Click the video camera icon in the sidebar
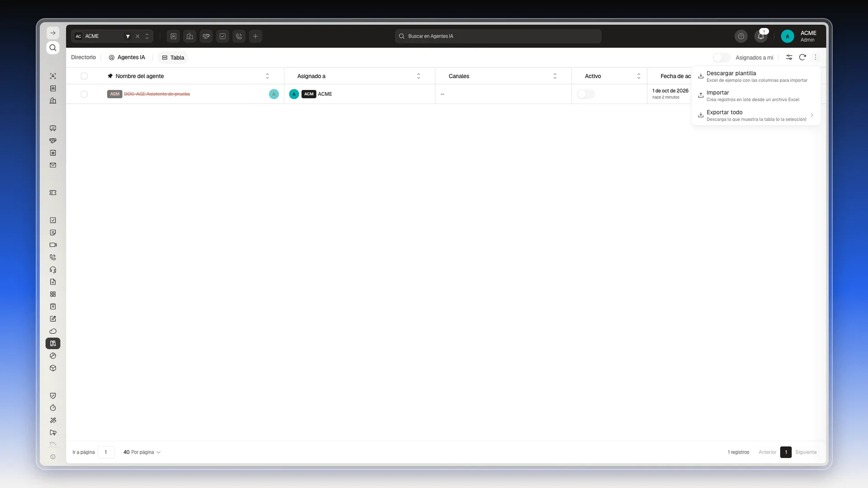The height and width of the screenshot is (488, 868). 53,245
